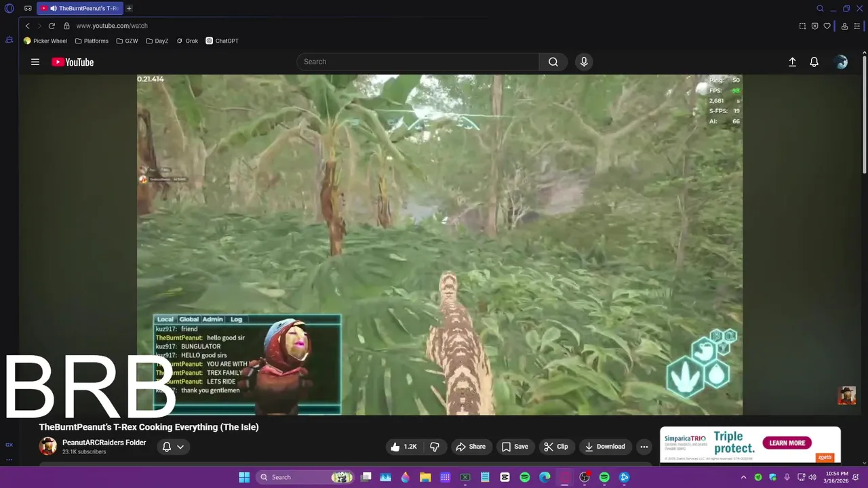The height and width of the screenshot is (488, 868).
Task: Open the volume speaker tray icon
Action: pos(812,477)
